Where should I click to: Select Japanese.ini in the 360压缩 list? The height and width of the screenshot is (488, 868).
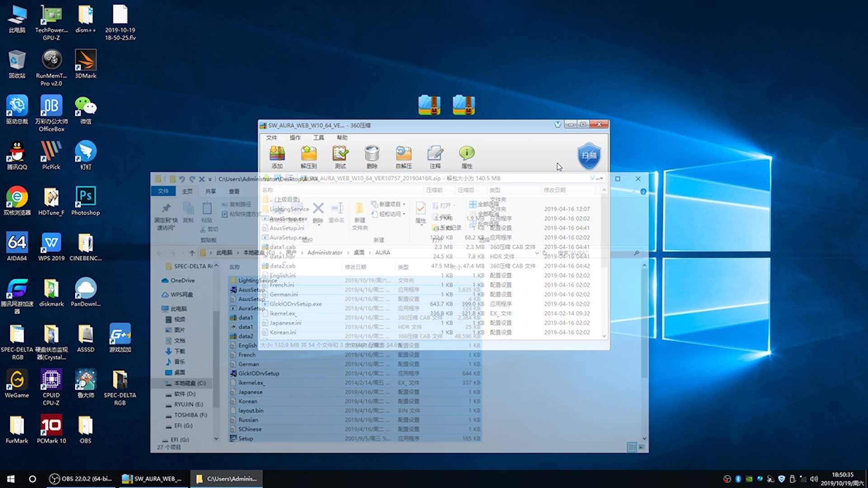[285, 323]
